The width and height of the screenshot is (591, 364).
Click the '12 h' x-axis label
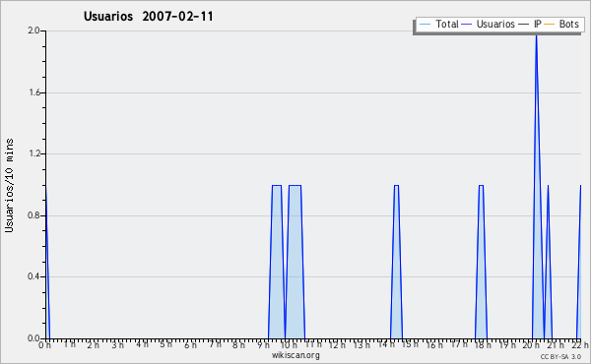pos(337,344)
